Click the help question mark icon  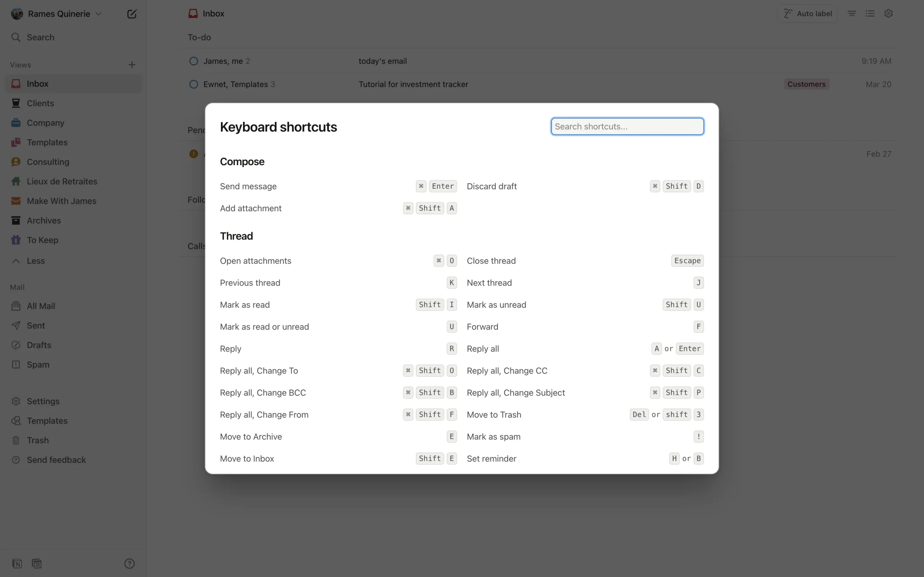(130, 564)
